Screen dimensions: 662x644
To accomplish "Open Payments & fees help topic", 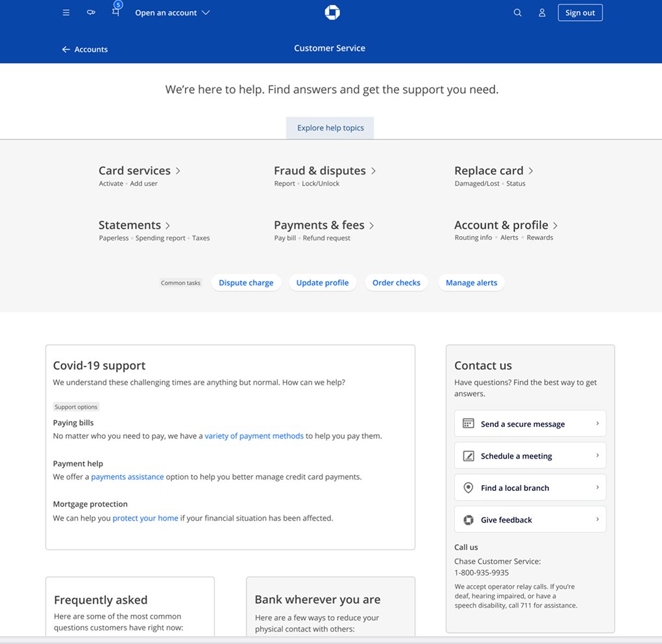I will coord(319,225).
